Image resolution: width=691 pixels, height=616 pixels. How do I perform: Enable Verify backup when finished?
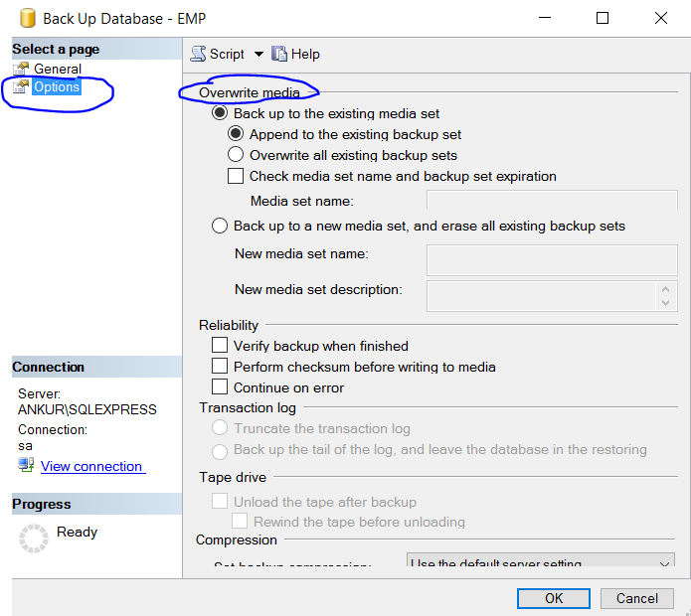pos(221,346)
